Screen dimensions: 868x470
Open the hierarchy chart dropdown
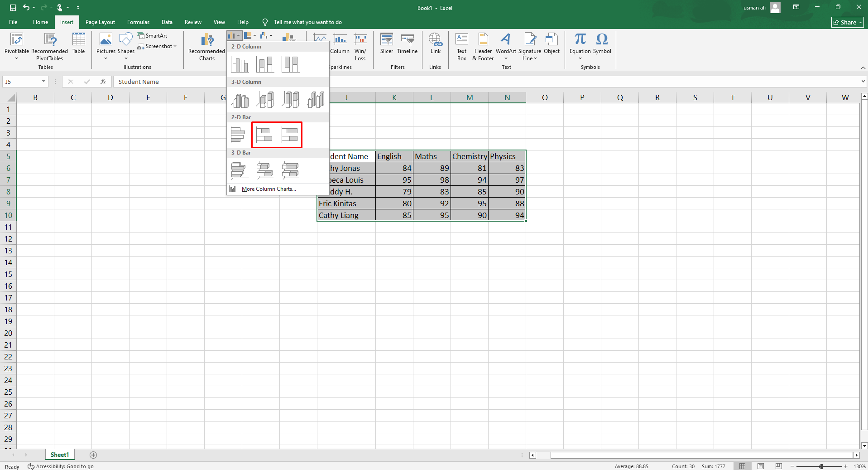[x=250, y=35]
